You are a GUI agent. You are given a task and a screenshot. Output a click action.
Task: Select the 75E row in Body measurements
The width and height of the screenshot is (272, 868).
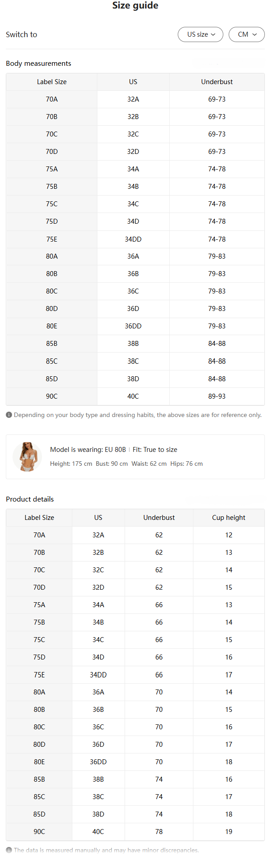(x=135, y=239)
